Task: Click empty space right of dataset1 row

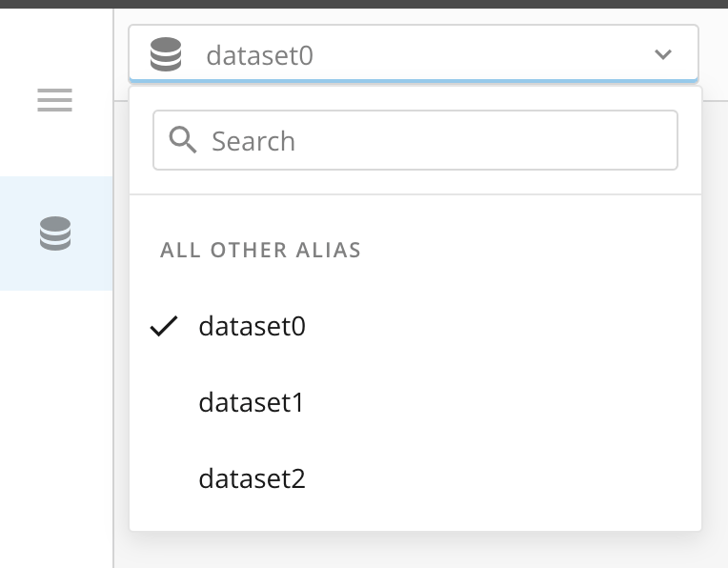Action: pos(501,402)
